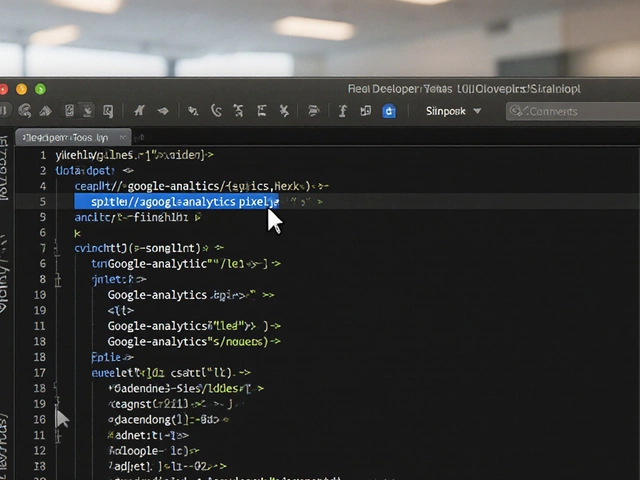Image resolution: width=640 pixels, height=480 pixels.
Task: Click the magnifier icon inside the search field
Action: tap(518, 111)
